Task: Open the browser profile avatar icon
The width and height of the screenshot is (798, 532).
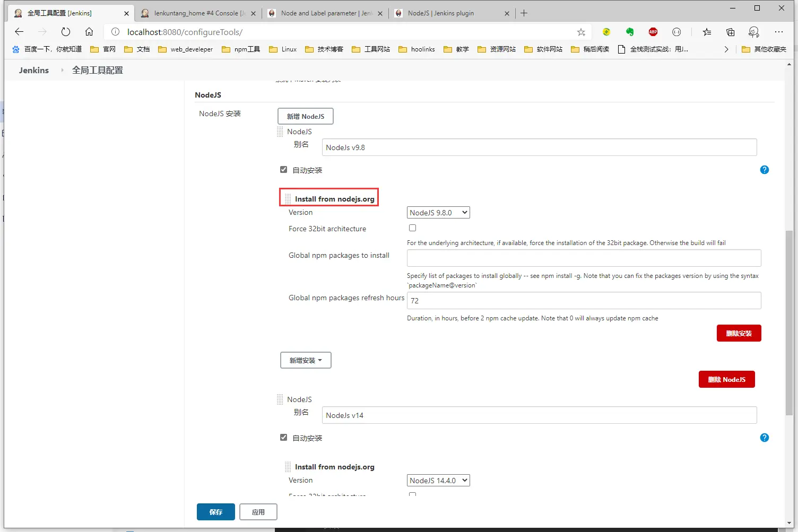Action: [753, 32]
